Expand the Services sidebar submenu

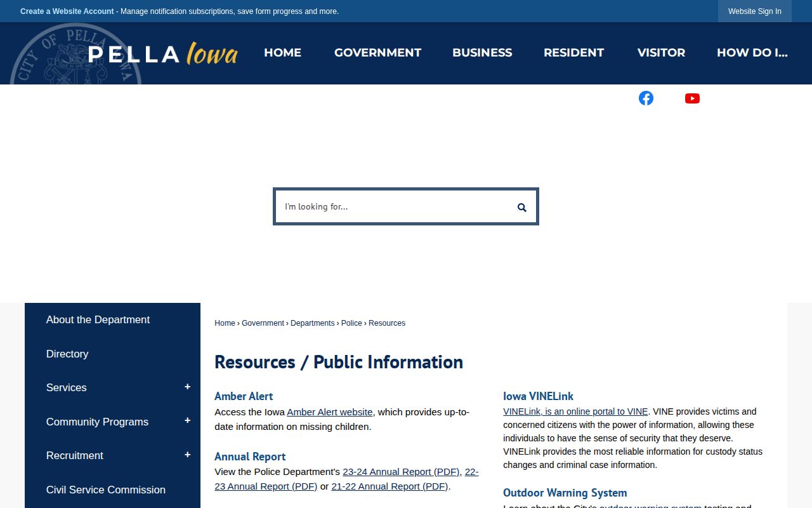187,387
